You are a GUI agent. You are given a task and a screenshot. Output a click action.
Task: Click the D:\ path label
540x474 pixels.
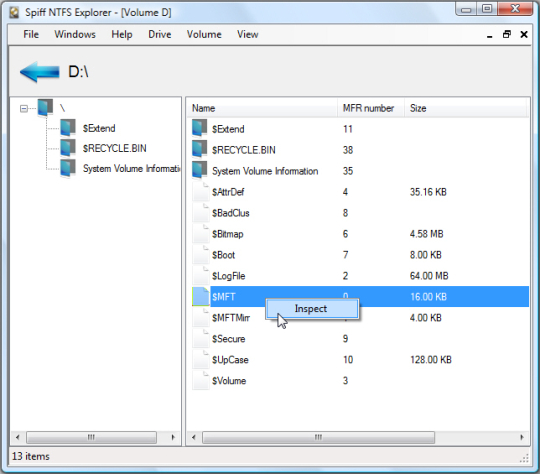tap(78, 72)
